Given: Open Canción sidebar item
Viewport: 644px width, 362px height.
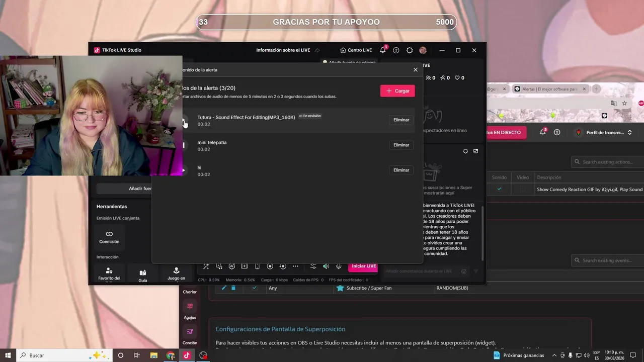Looking at the screenshot, I should (x=190, y=336).
